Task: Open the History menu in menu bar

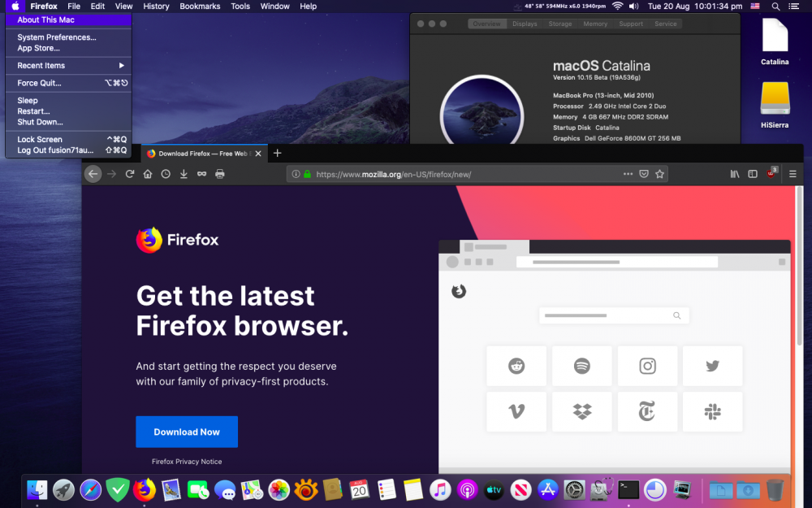Action: coord(156,7)
